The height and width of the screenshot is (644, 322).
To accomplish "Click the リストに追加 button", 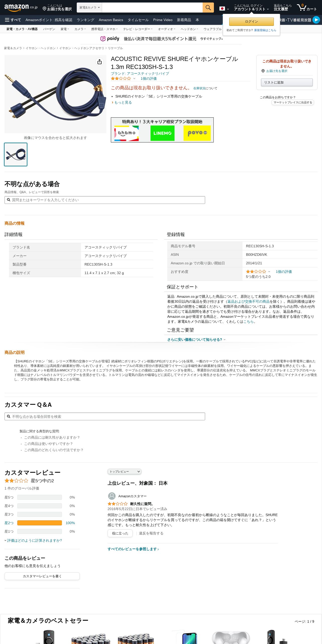I will (x=287, y=82).
